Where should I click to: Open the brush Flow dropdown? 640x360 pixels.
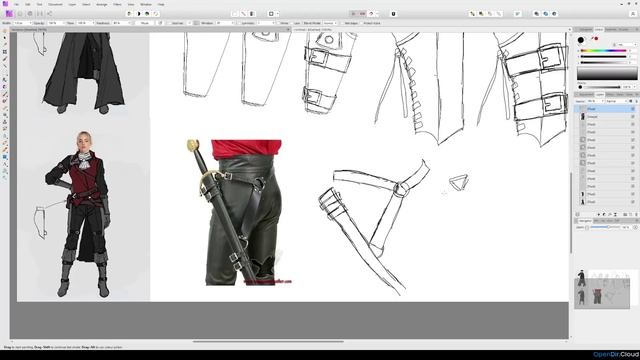(x=93, y=23)
